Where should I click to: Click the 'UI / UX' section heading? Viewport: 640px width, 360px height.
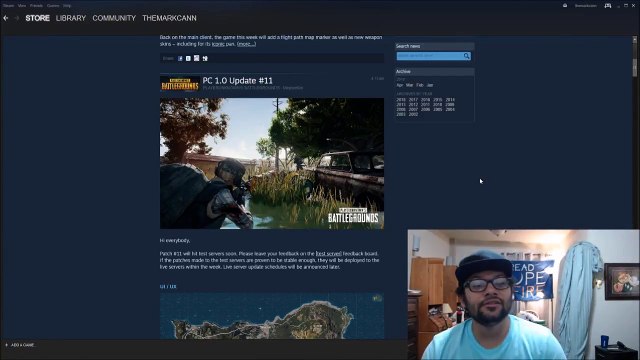168,287
